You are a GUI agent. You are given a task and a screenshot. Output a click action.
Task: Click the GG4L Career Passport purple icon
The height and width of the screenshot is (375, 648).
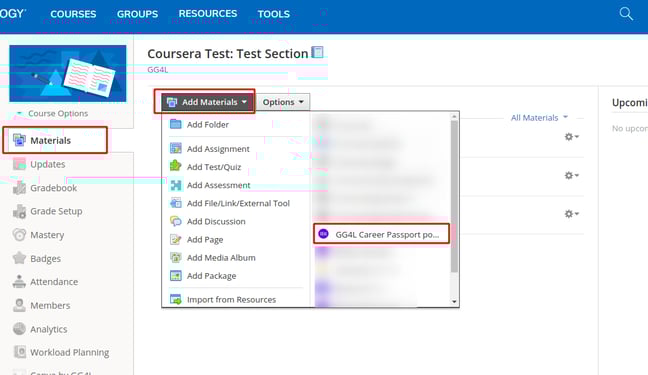coord(323,234)
